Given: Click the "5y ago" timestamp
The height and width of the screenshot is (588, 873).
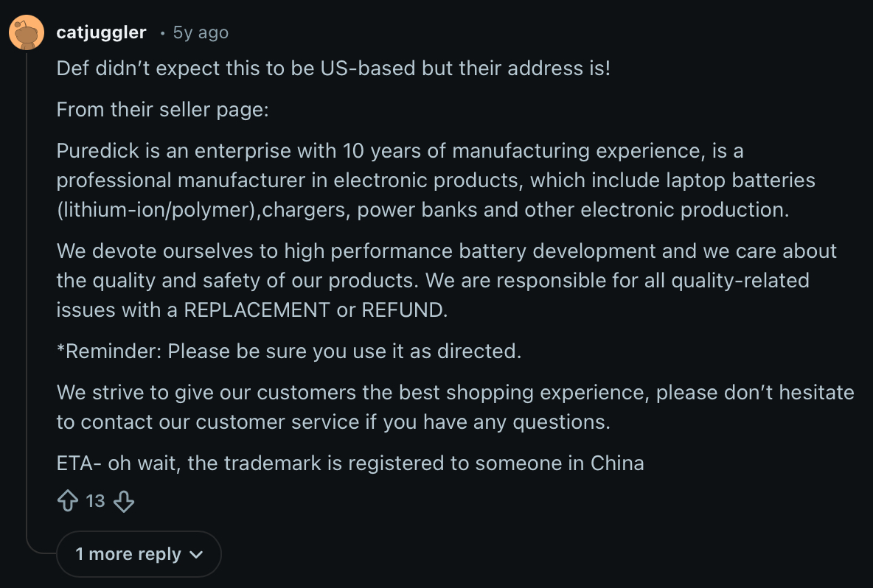Looking at the screenshot, I should point(201,33).
